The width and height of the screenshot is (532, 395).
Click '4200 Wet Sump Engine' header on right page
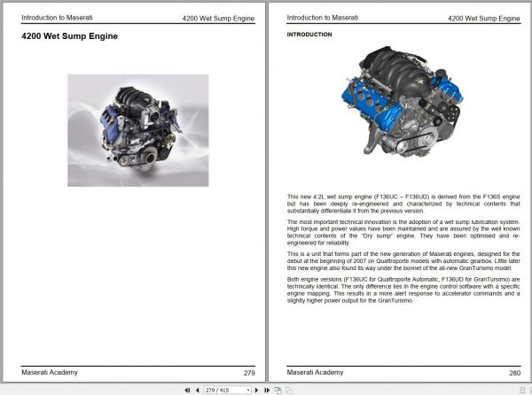pyautogui.click(x=484, y=19)
